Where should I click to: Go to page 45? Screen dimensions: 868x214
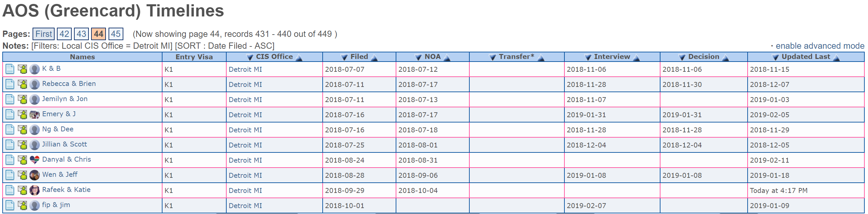115,34
